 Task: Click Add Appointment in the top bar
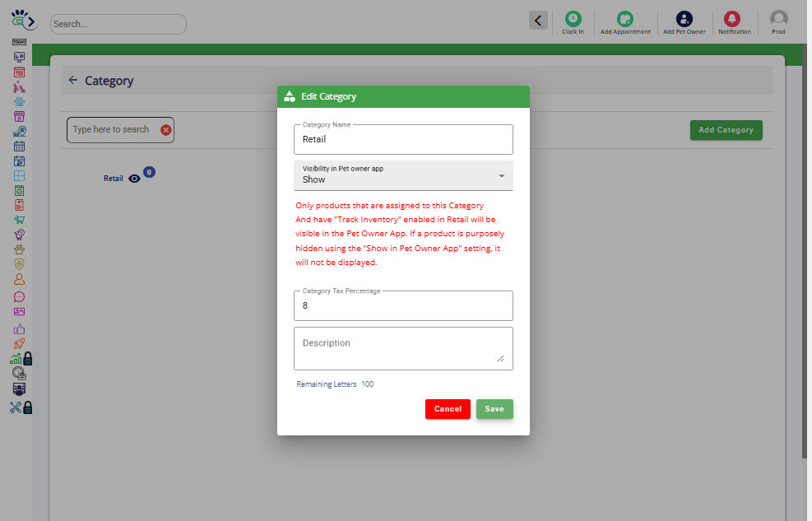point(625,23)
